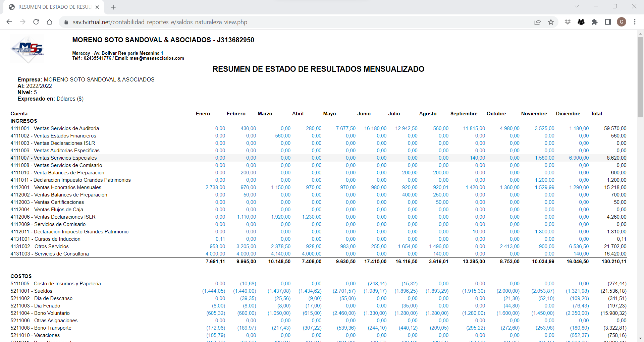
Task: Open Abril 1.230,00 for Ventas Declaraciones ISLR
Action: click(312, 217)
